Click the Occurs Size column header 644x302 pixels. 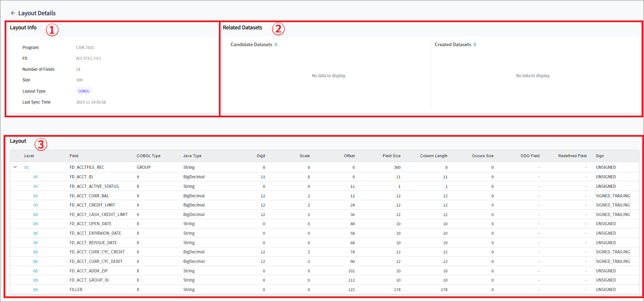tap(483, 156)
